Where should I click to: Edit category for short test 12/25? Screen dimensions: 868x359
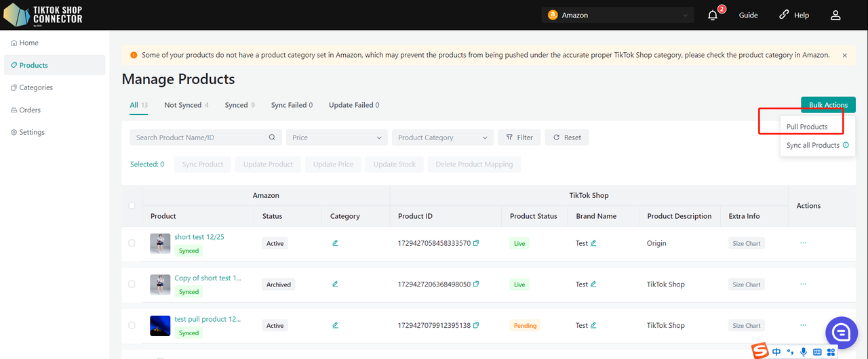point(335,243)
